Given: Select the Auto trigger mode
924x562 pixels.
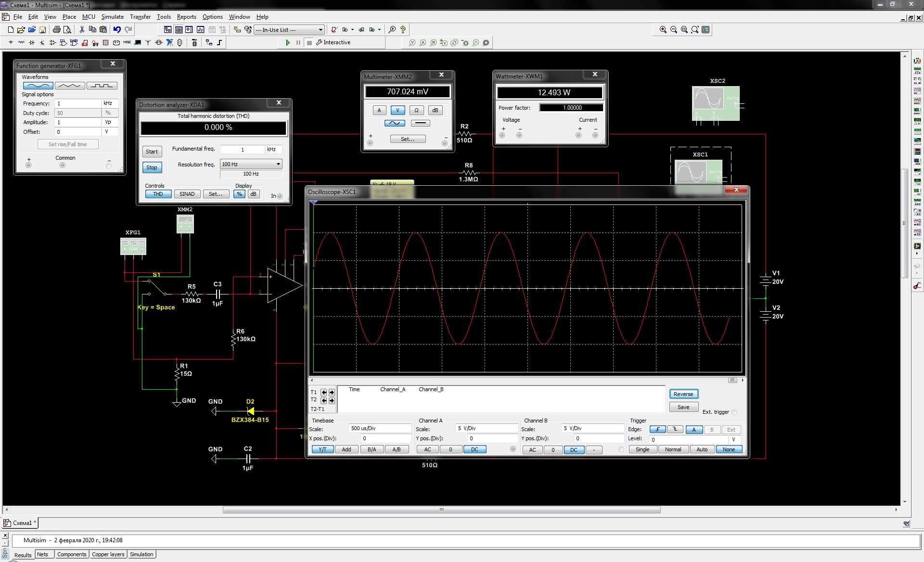Looking at the screenshot, I should point(702,449).
